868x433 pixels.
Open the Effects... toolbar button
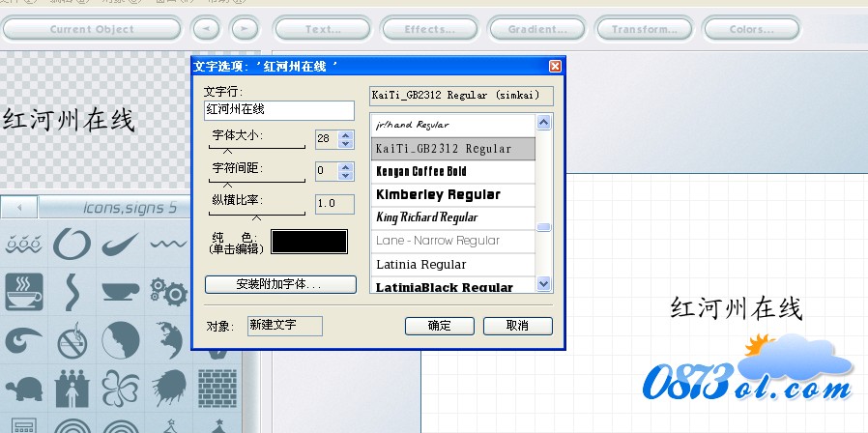pyautogui.click(x=429, y=29)
